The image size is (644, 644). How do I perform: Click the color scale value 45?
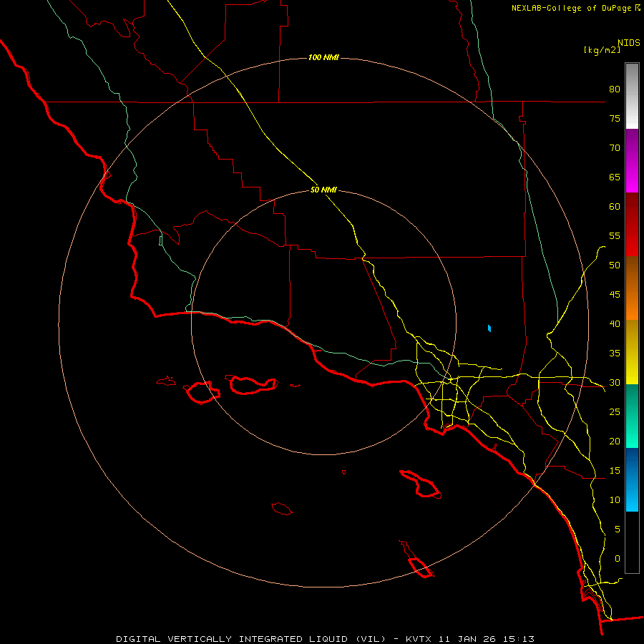click(x=615, y=295)
